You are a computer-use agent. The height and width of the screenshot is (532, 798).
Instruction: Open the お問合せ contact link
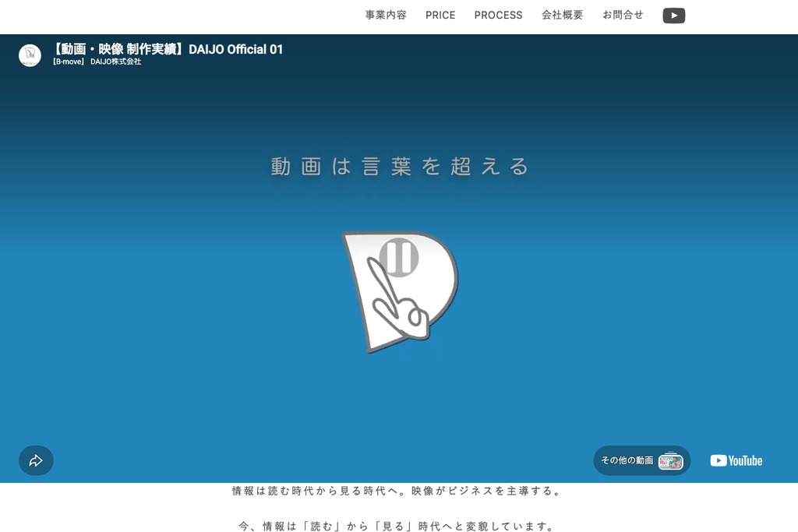click(623, 16)
